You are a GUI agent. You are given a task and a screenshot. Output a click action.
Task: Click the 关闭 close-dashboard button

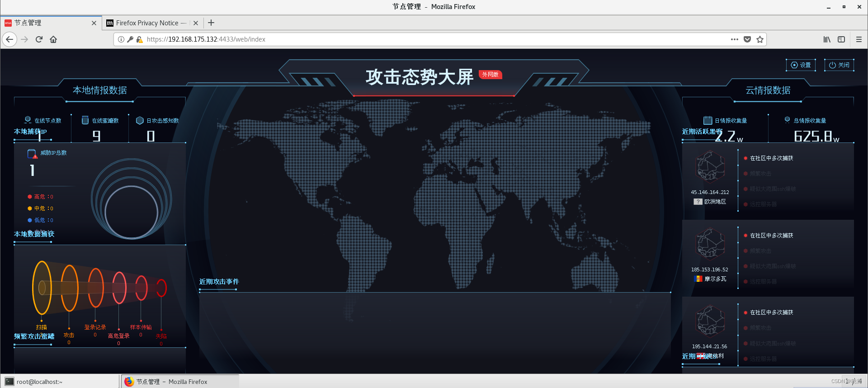click(839, 65)
